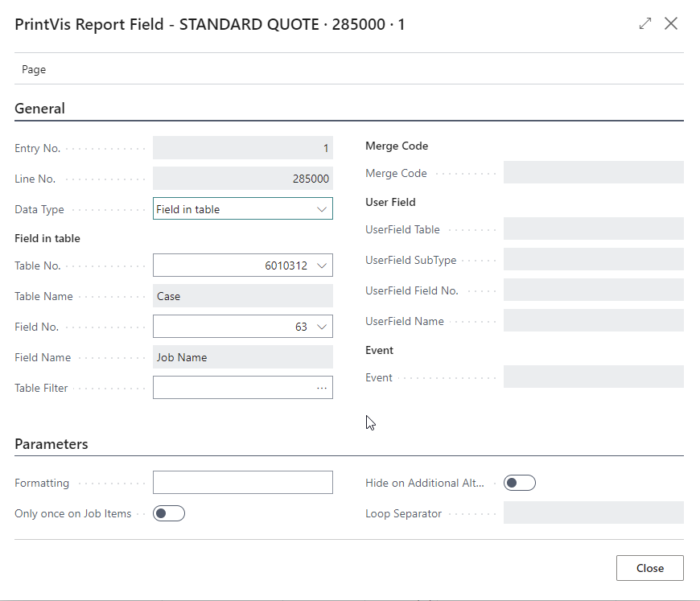Image resolution: width=700 pixels, height=601 pixels.
Task: Click the UserField Table field
Action: (593, 229)
